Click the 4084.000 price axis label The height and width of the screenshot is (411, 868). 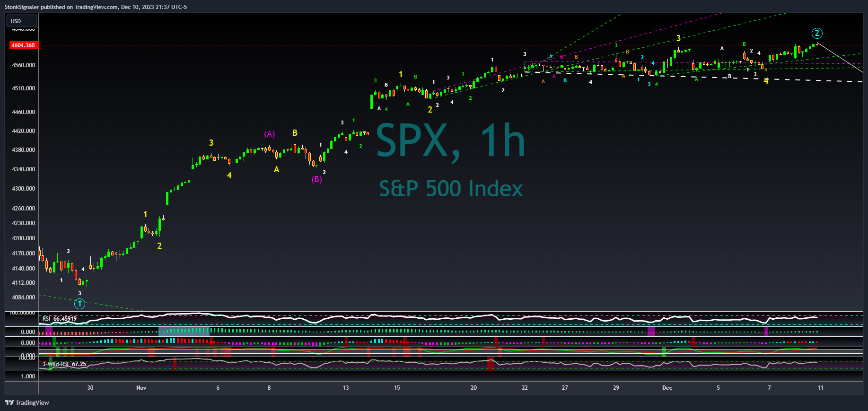(x=23, y=297)
